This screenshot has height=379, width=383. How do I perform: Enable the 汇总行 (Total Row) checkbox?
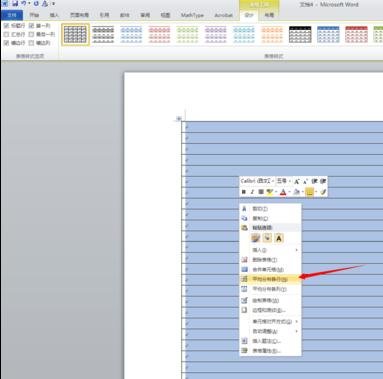(6, 34)
